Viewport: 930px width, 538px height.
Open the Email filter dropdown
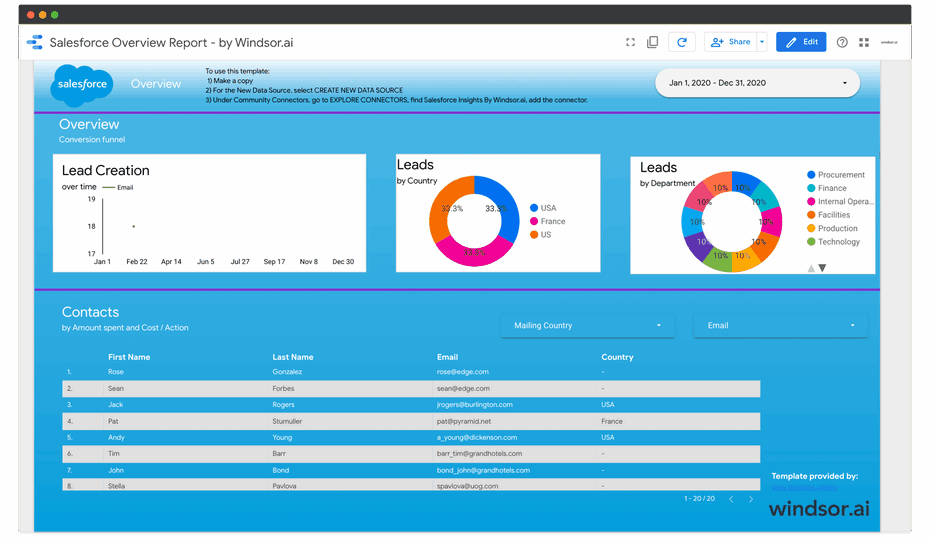click(781, 326)
